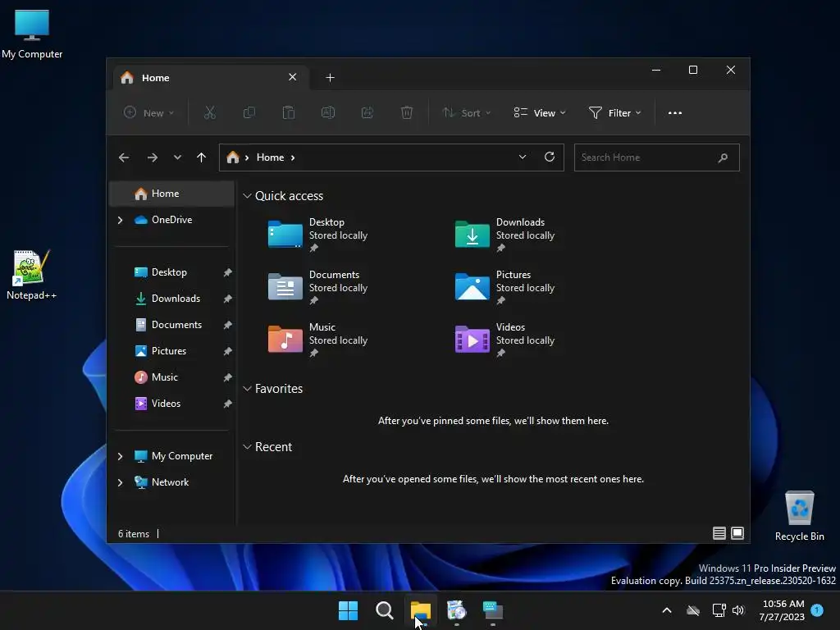The height and width of the screenshot is (630, 840).
Task: Switch to large thumbnails view in status bar
Action: [737, 533]
